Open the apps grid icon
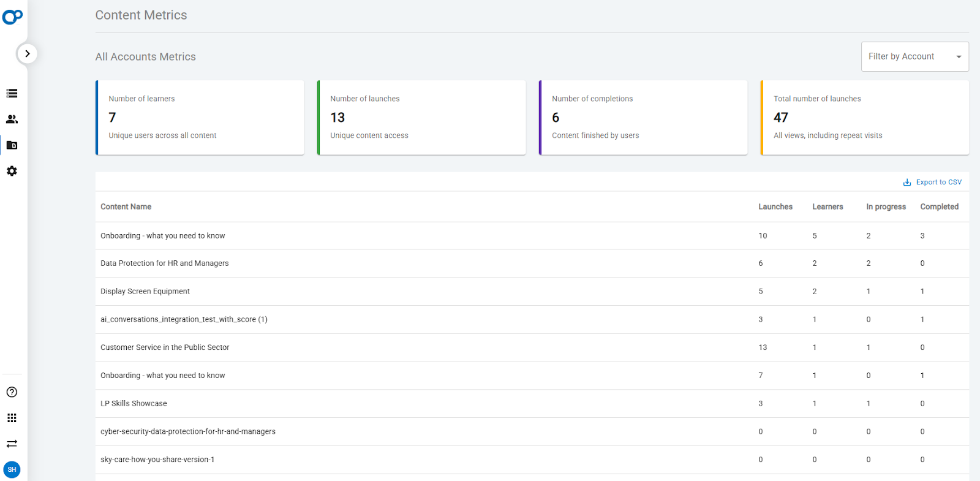 12,418
